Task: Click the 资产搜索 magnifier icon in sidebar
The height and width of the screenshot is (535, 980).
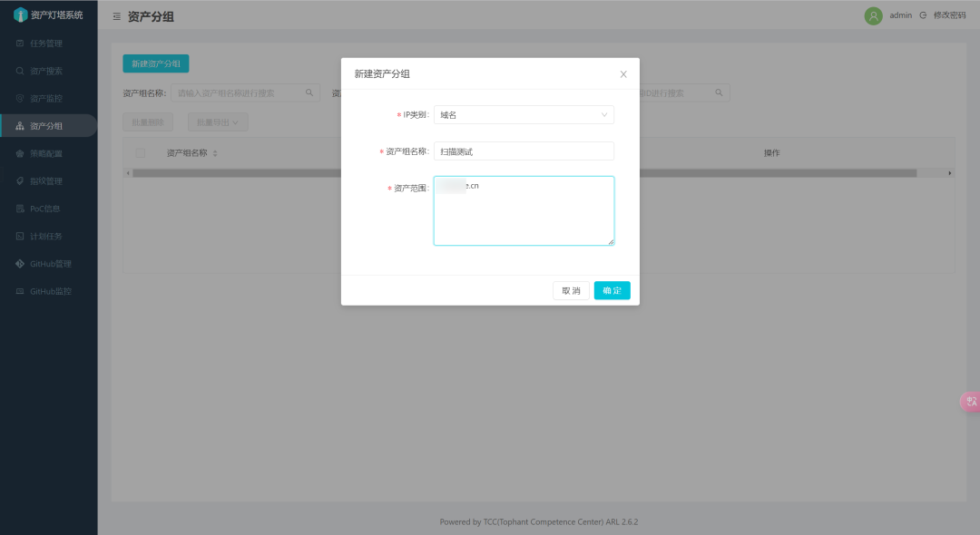Action: coord(20,71)
